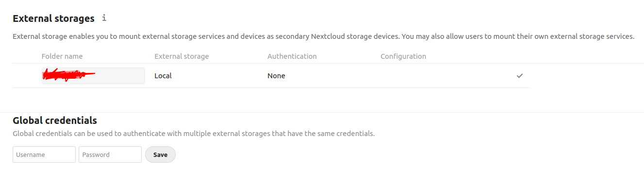The width and height of the screenshot is (644, 189).
Task: Select the redacted folder name field
Action: [93, 76]
